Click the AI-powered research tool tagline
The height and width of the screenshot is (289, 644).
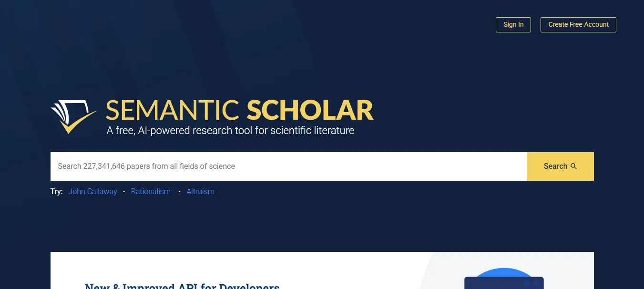point(229,130)
